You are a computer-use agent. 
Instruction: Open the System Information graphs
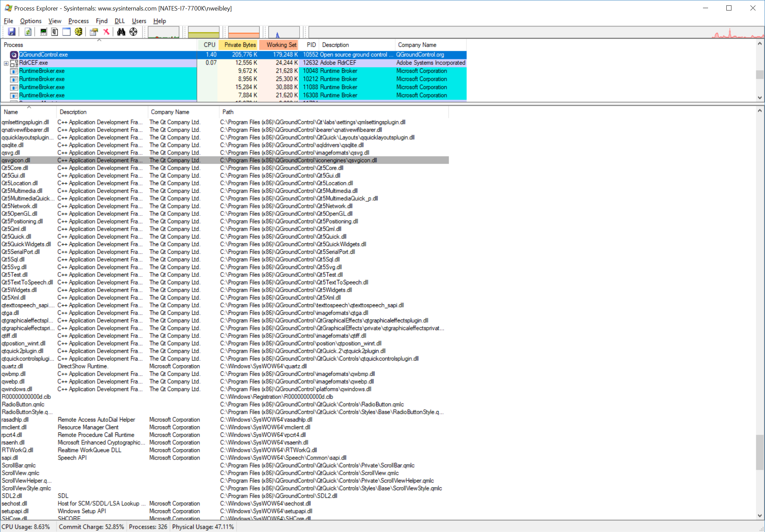pos(43,32)
